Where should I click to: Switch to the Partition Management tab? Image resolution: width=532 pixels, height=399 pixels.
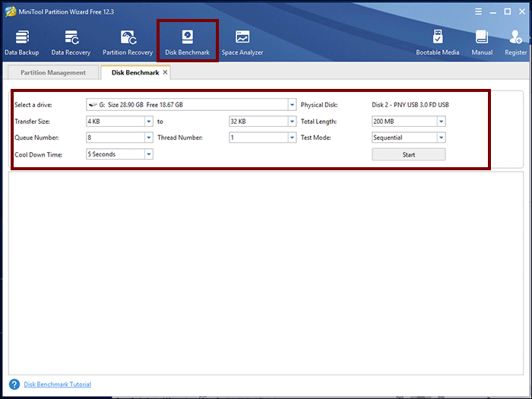[x=53, y=73]
